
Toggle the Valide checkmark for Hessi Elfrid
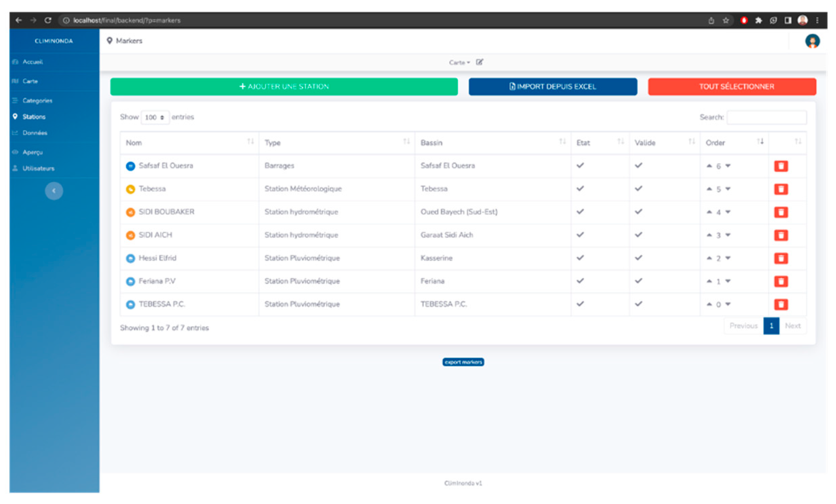pyautogui.click(x=639, y=258)
